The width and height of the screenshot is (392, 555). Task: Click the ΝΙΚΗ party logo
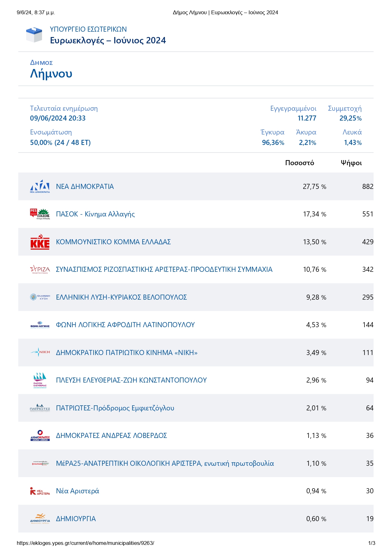click(x=40, y=352)
